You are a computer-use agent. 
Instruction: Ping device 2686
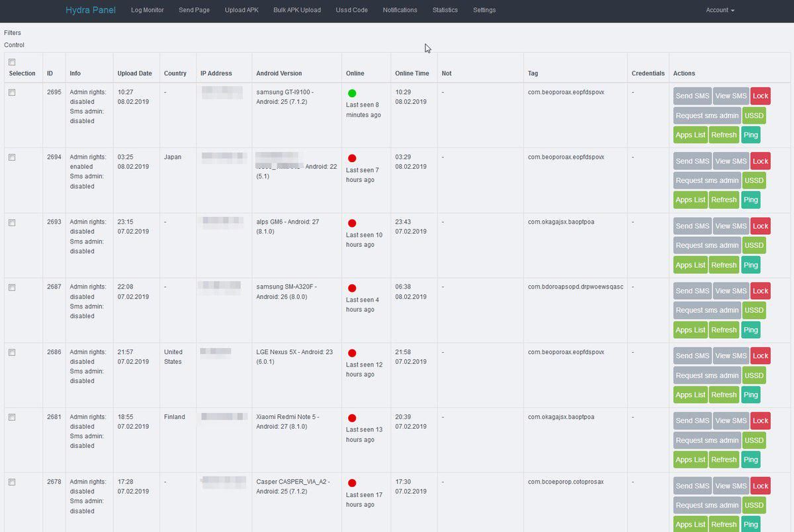pos(750,394)
